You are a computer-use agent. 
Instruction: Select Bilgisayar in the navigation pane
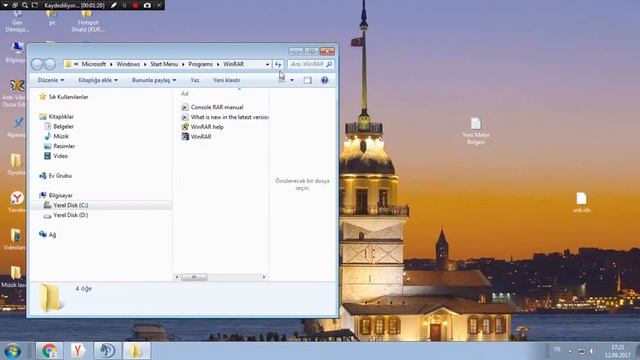click(56, 196)
